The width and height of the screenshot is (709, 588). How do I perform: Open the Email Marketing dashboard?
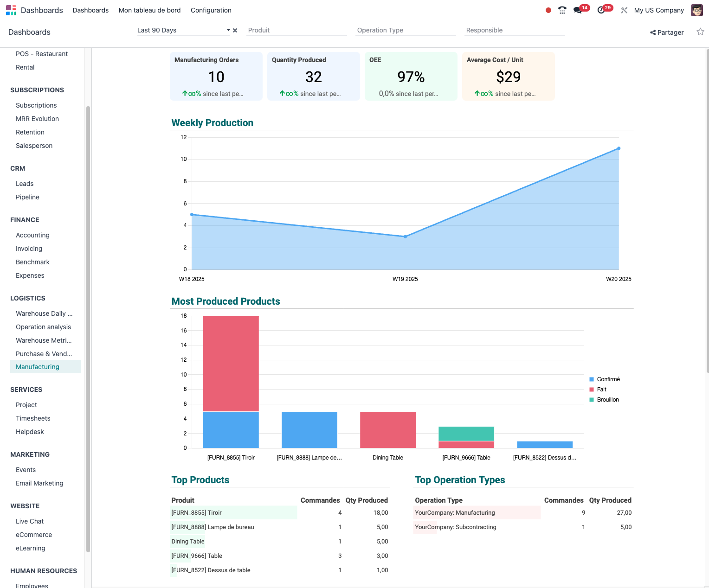39,483
